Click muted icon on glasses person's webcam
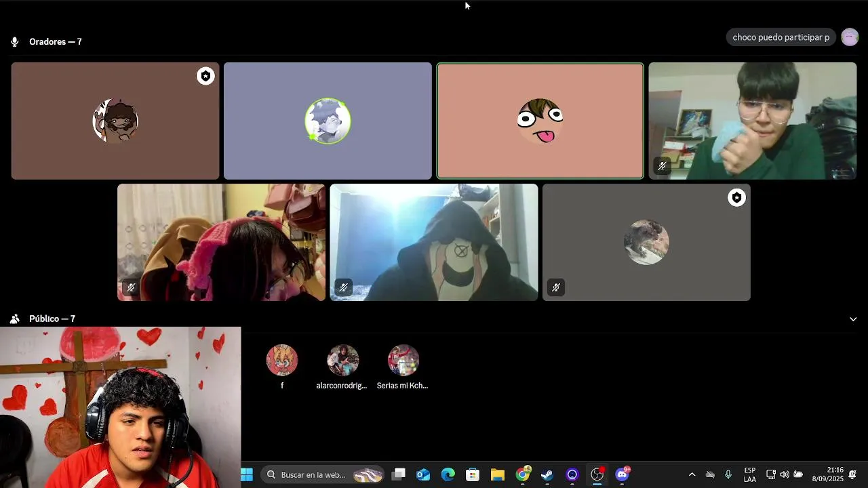Screen dimensions: 868x488 click(x=662, y=166)
